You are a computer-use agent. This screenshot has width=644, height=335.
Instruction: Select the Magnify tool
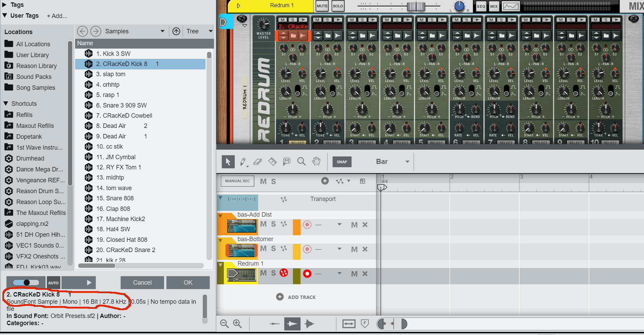pos(301,162)
